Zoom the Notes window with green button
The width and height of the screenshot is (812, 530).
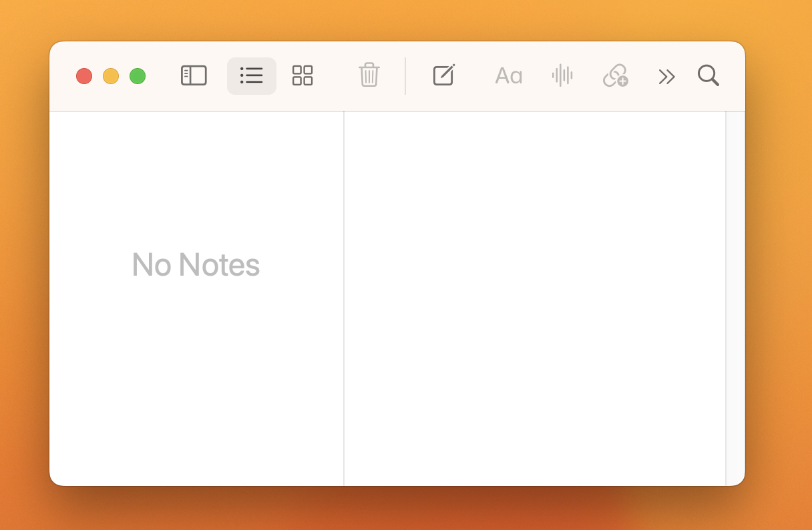(138, 76)
